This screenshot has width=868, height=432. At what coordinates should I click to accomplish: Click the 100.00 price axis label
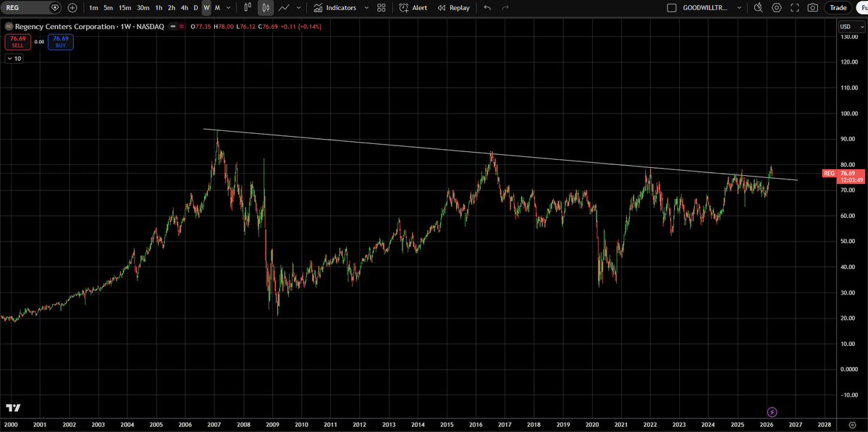[849, 114]
